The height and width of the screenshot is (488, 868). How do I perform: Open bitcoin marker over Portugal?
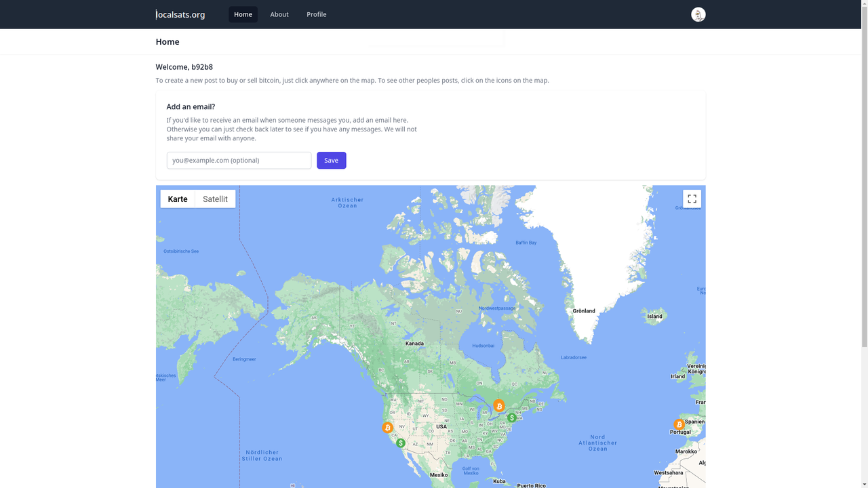click(x=679, y=424)
